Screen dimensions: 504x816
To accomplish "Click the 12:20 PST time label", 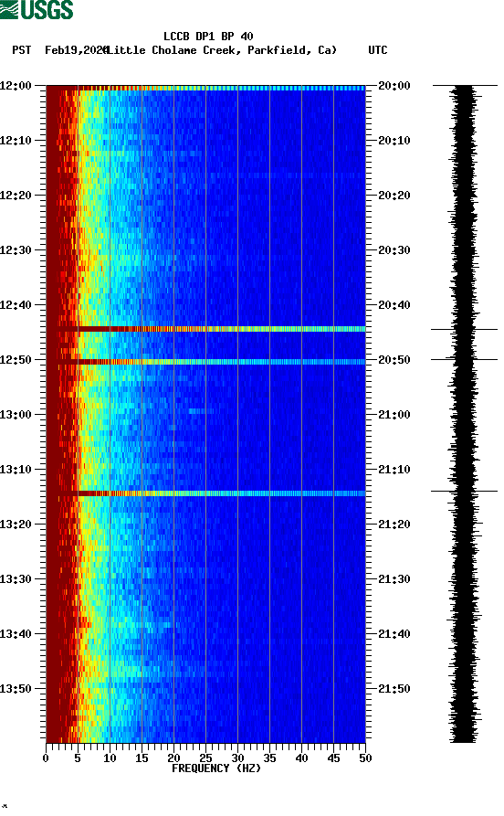I will click(x=16, y=196).
